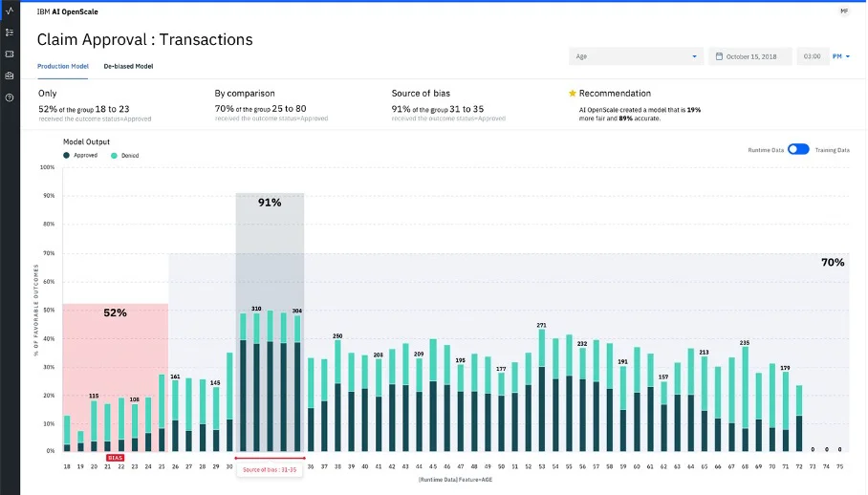Click the 100% y-axis tick label

[x=47, y=167]
